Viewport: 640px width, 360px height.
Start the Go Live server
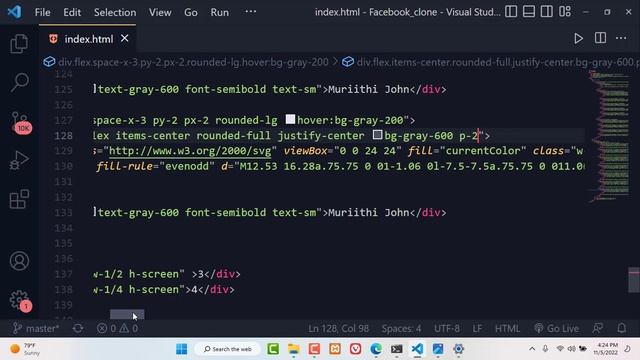556,328
